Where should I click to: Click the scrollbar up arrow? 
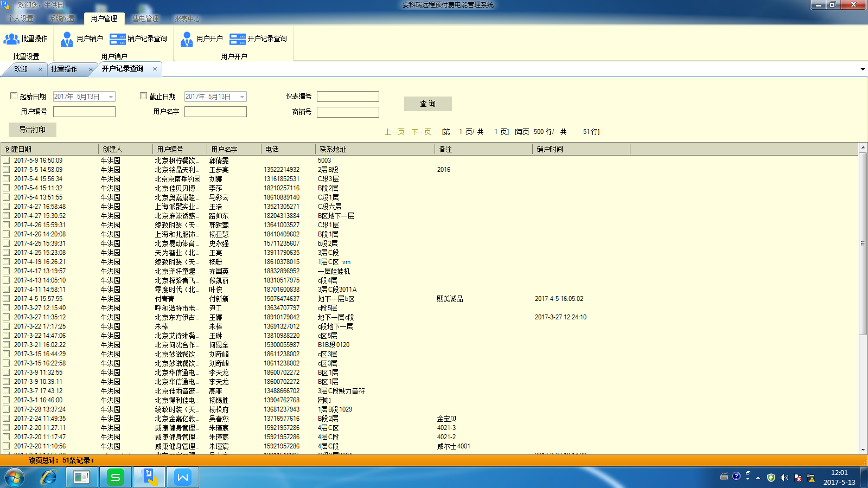(x=863, y=148)
